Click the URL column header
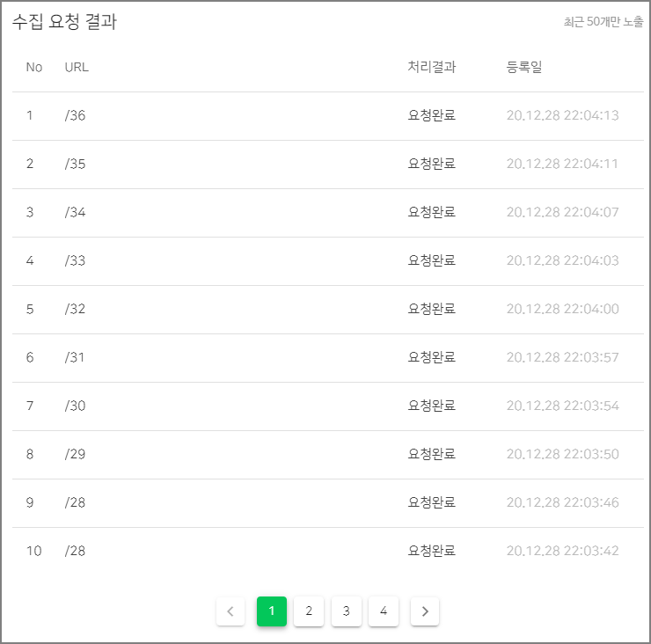651x644 pixels. (x=77, y=67)
